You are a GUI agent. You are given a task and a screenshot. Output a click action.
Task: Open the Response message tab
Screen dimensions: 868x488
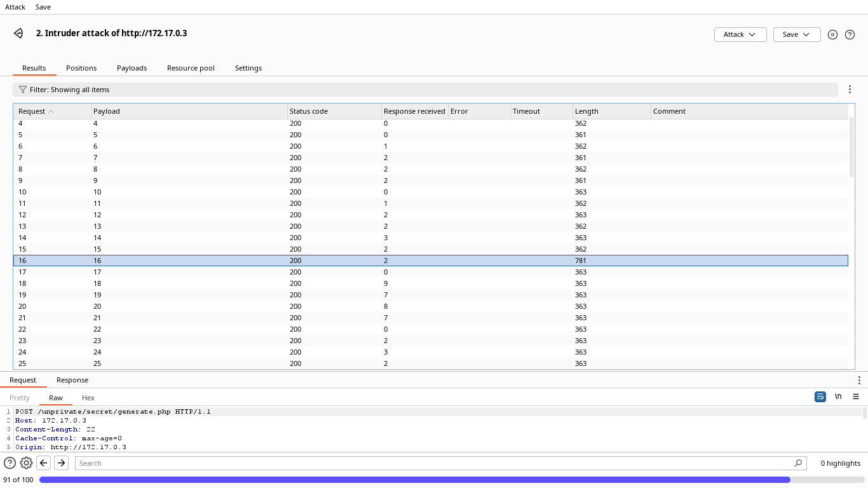pos(72,380)
